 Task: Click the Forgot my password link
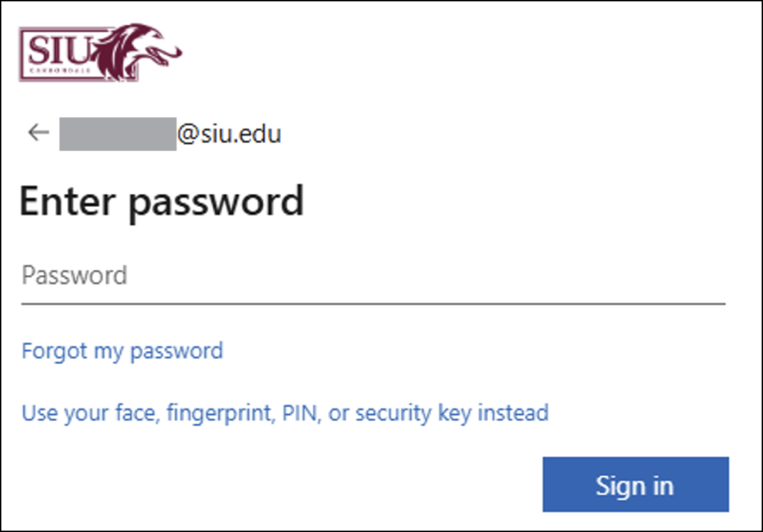122,350
